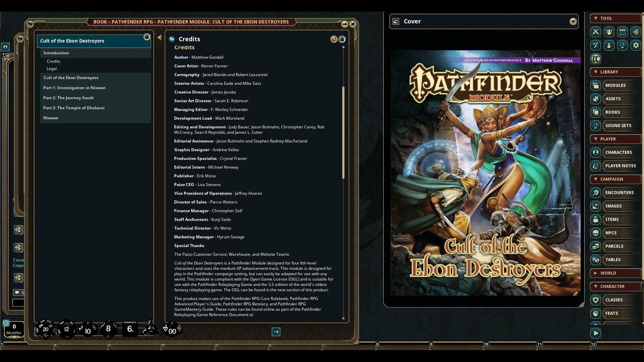Open the Modifiers (+/-) tool icon
The height and width of the screenshot is (362, 644).
coord(596,45)
